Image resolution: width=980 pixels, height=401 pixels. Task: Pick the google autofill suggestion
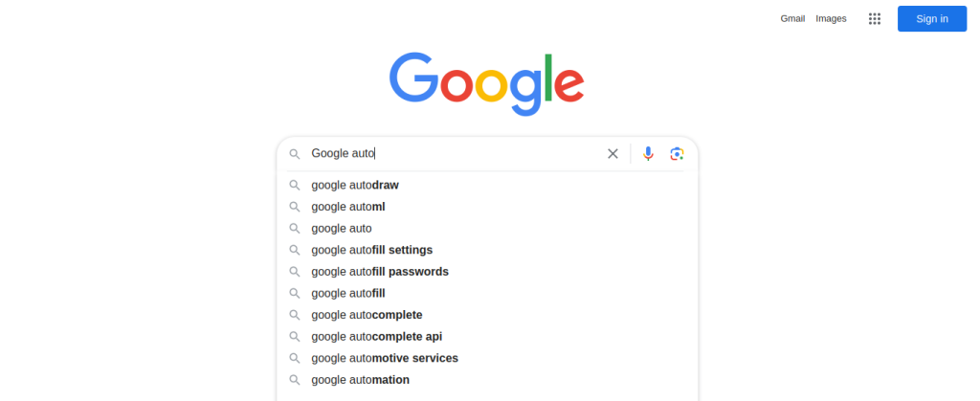[487, 293]
